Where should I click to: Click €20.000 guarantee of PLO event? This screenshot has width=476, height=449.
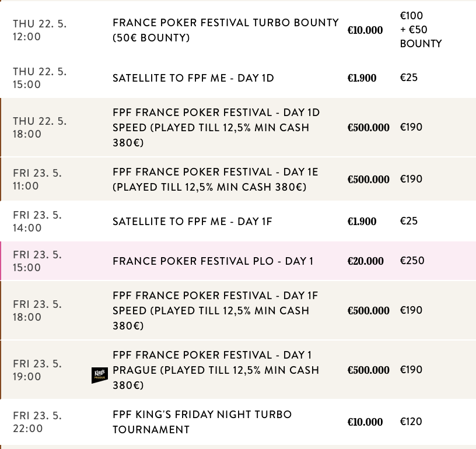pos(366,261)
